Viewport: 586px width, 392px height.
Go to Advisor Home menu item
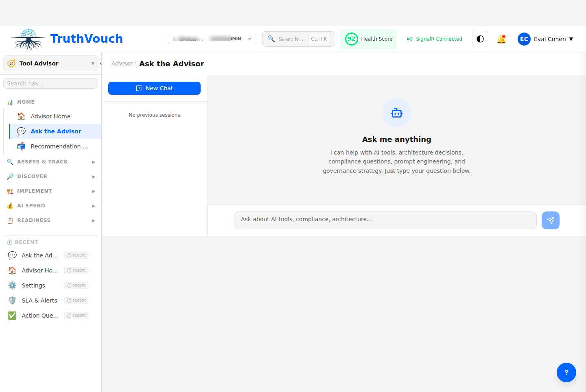click(50, 116)
